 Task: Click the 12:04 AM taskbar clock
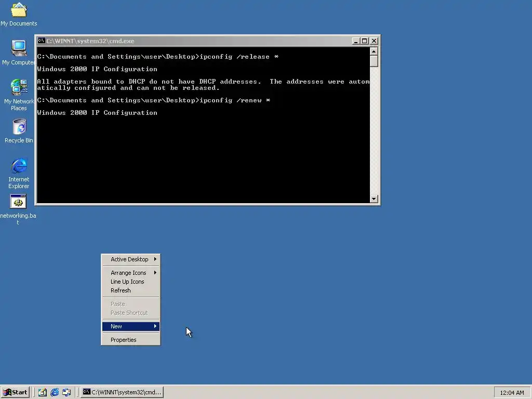click(512, 393)
